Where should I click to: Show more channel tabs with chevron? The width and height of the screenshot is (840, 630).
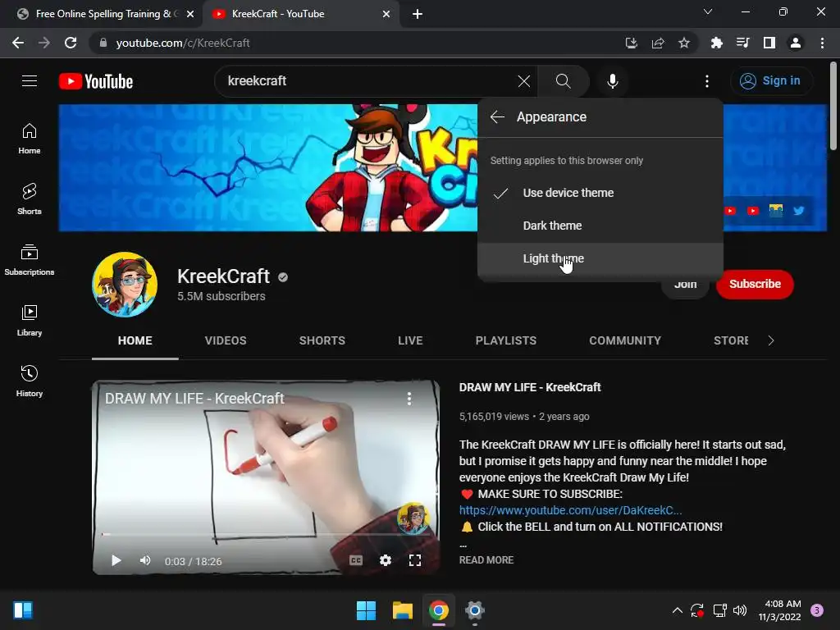click(x=771, y=340)
